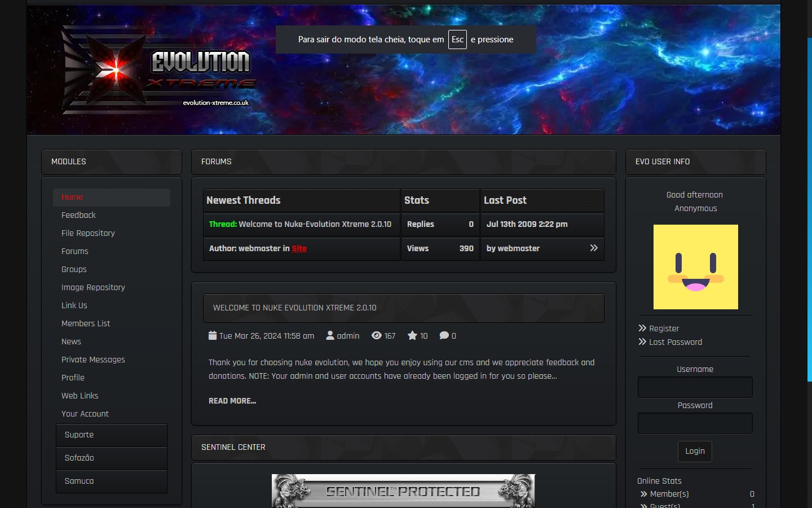Click the Login button

[695, 451]
